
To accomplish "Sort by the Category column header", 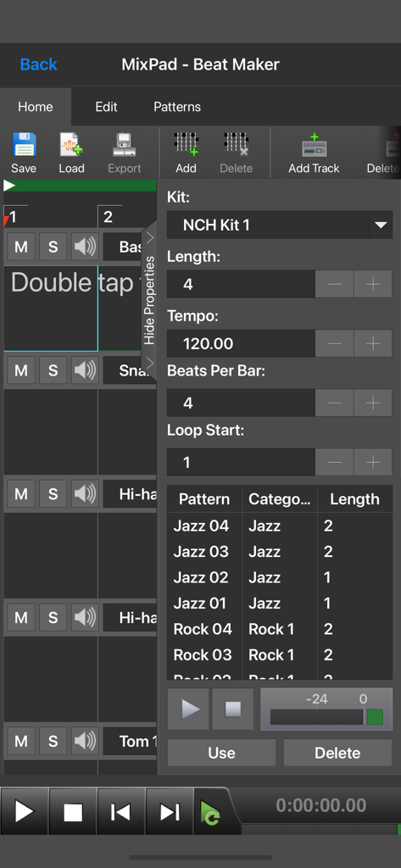I will point(280,498).
